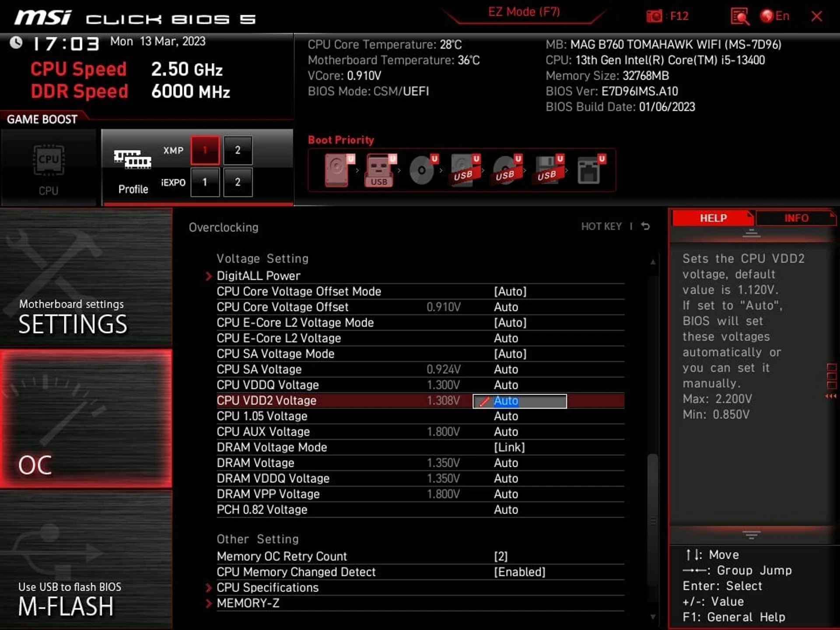The height and width of the screenshot is (630, 840).
Task: Enable iEXPO profile 2
Action: [x=238, y=182]
